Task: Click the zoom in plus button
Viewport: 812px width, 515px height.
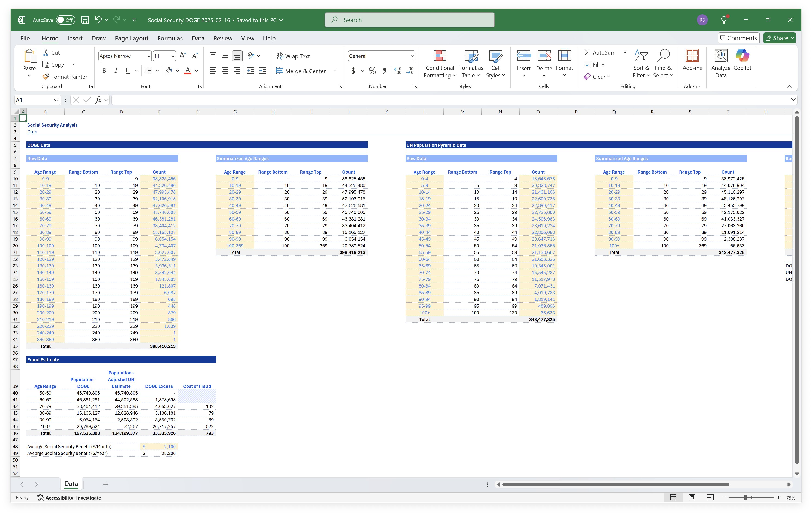Action: [778, 497]
